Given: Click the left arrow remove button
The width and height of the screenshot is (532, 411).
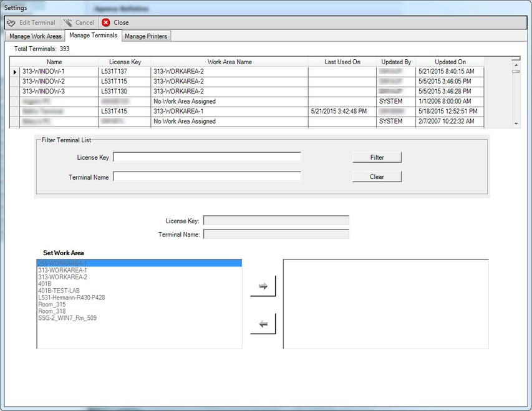Looking at the screenshot, I should [263, 324].
